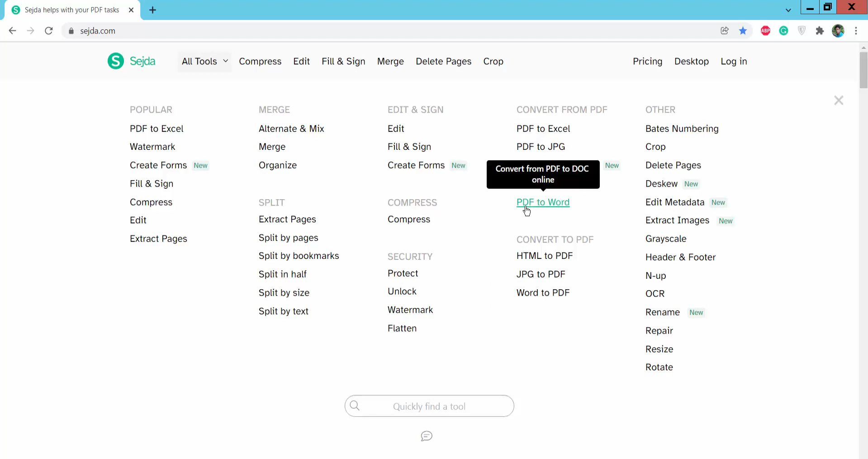This screenshot has width=868, height=459.
Task: Open Split in half tool
Action: [282, 274]
